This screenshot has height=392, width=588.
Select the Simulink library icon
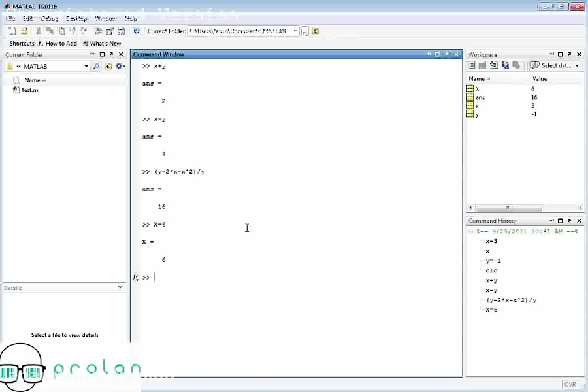[98, 30]
